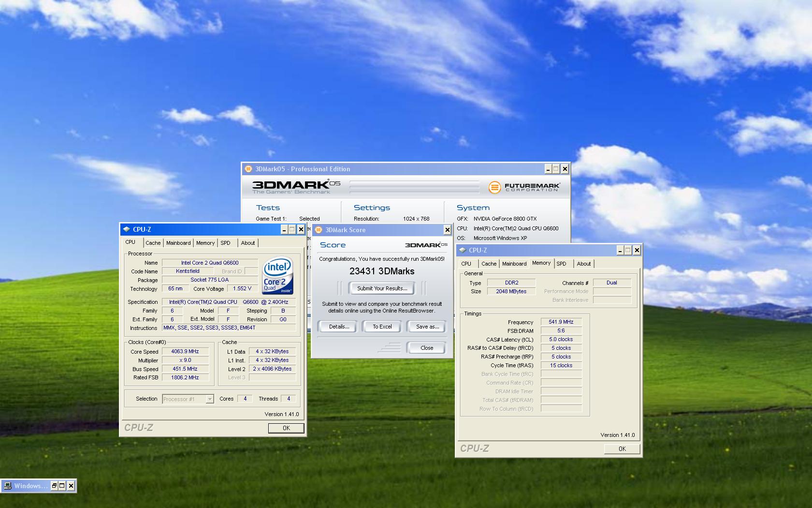Export score To Excel
The height and width of the screenshot is (508, 812).
point(382,327)
